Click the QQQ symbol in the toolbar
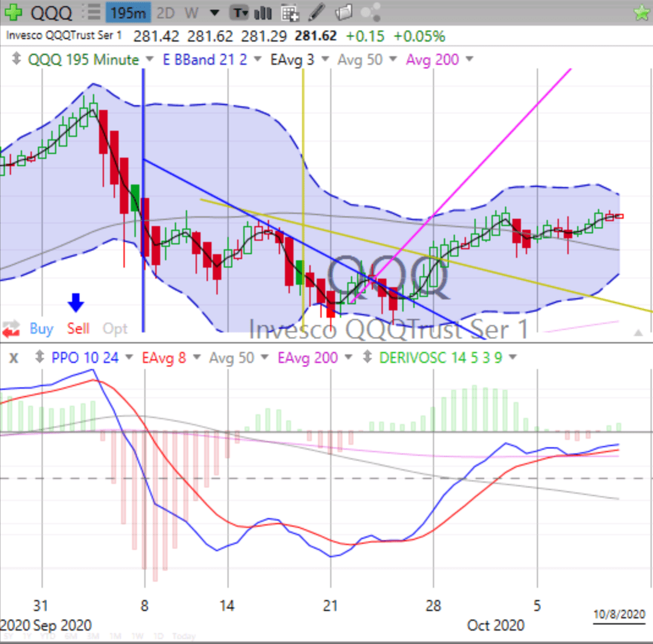 click(51, 13)
